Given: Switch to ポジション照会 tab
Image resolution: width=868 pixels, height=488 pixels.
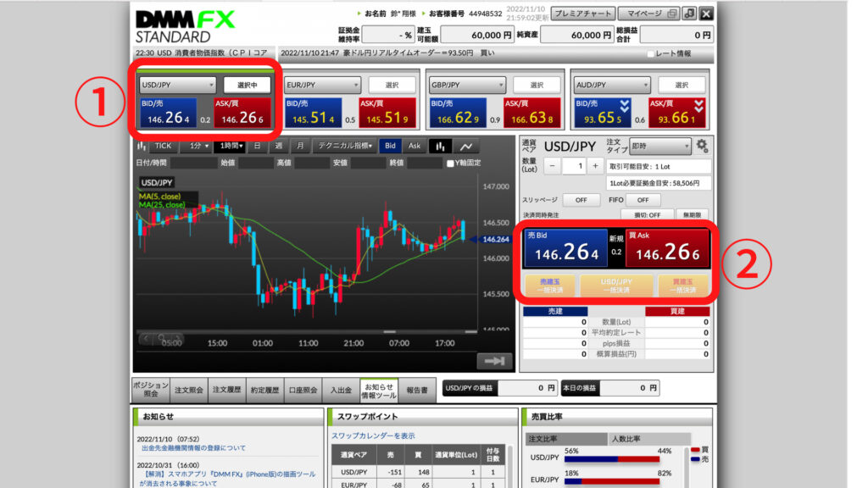Looking at the screenshot, I should coord(151,390).
